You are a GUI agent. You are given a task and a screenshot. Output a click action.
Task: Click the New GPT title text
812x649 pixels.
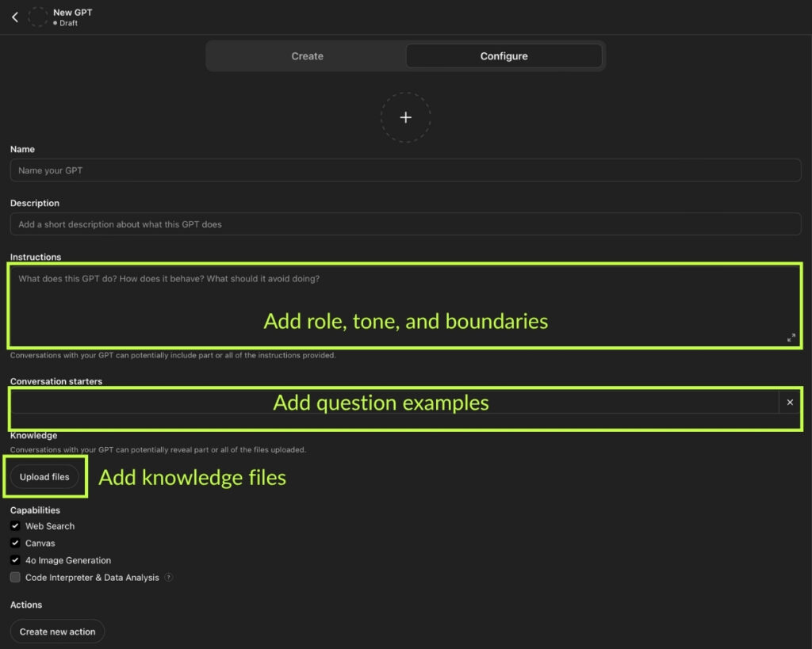point(72,12)
